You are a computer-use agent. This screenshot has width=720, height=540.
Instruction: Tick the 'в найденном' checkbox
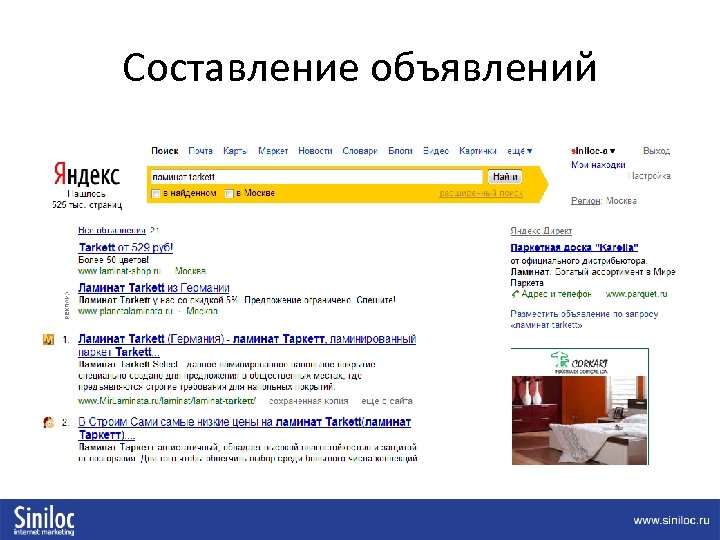156,194
